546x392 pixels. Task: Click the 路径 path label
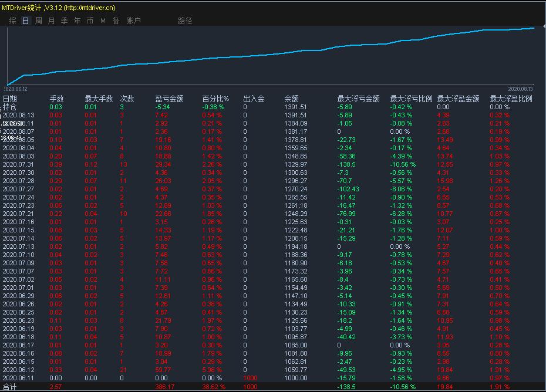pyautogui.click(x=185, y=21)
